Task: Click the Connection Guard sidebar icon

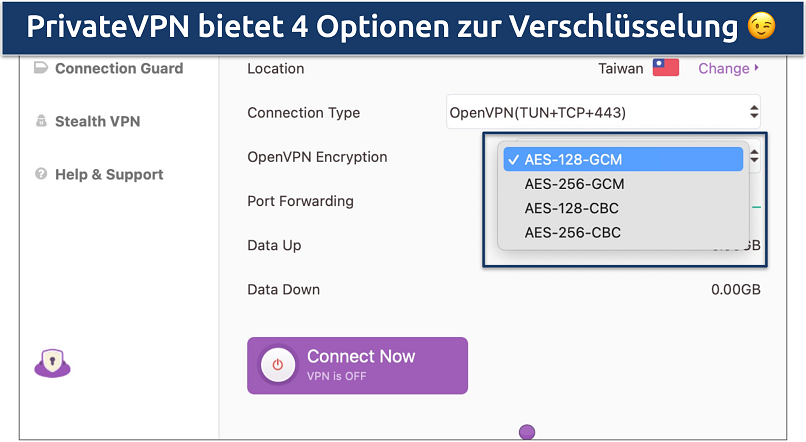Action: pyautogui.click(x=41, y=69)
